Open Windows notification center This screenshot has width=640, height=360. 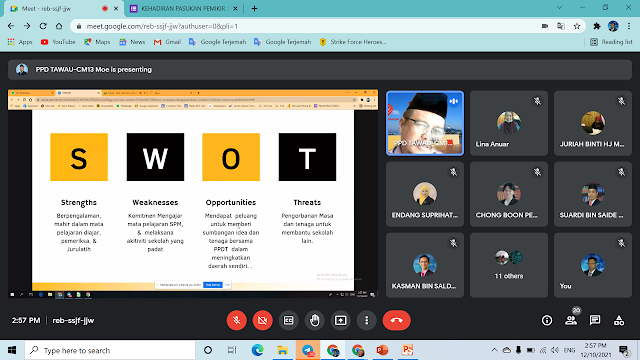pyautogui.click(x=624, y=350)
